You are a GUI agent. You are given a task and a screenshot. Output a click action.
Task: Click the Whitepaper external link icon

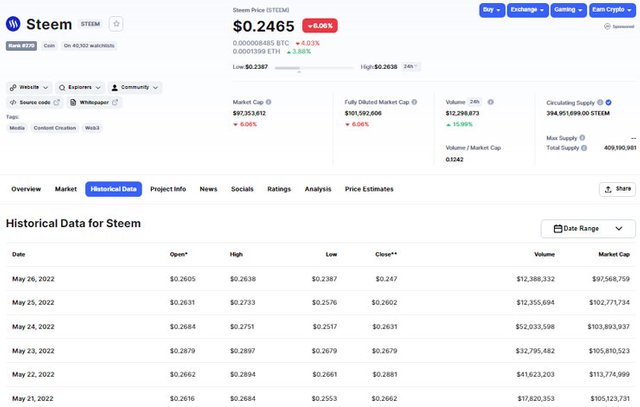point(115,102)
